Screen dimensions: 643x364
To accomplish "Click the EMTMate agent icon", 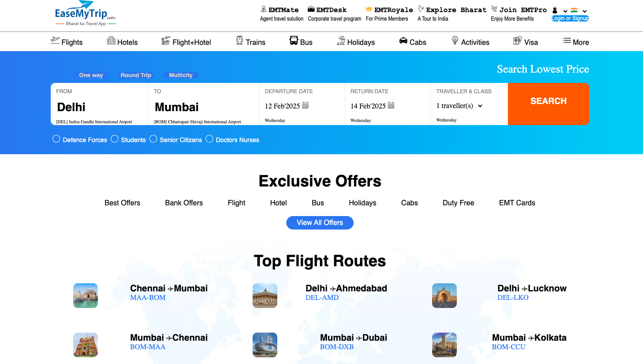I will tap(264, 9).
